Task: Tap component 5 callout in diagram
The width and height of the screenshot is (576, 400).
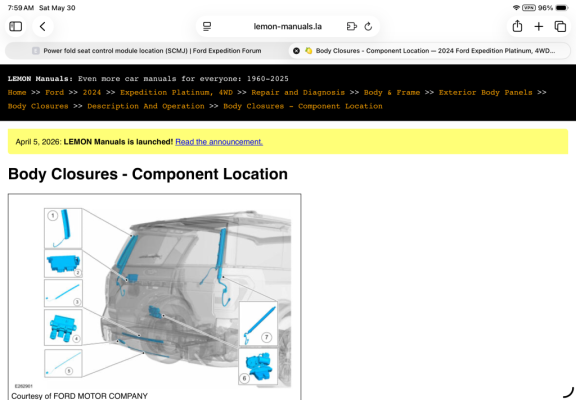Action: (x=63, y=363)
